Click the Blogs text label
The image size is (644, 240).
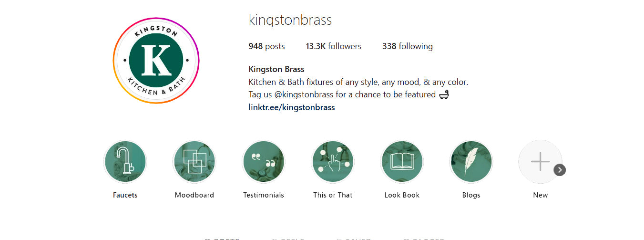(x=471, y=195)
